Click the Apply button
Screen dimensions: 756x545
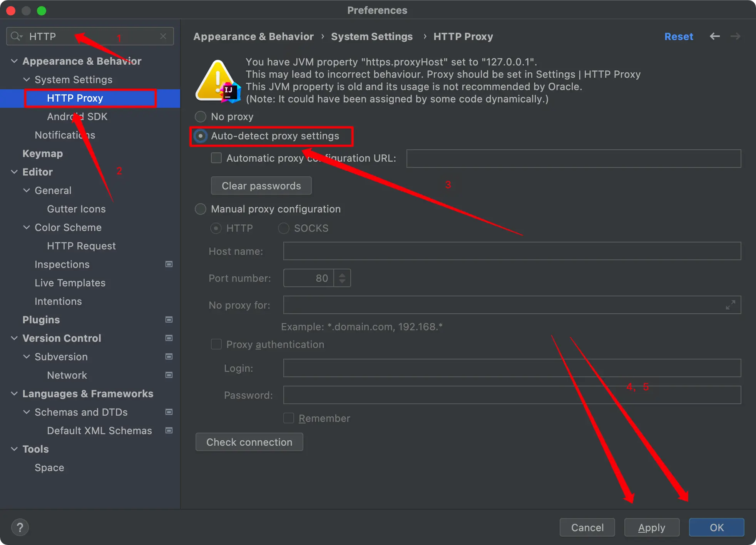(x=652, y=527)
